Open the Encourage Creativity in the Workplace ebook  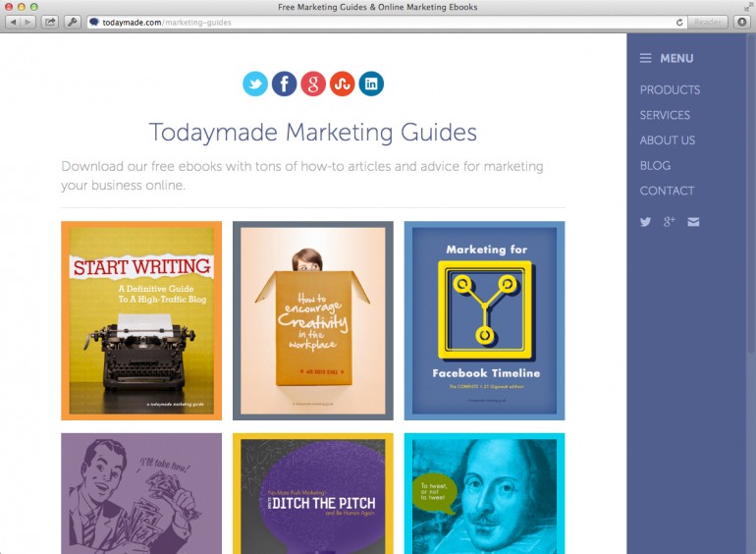(313, 320)
